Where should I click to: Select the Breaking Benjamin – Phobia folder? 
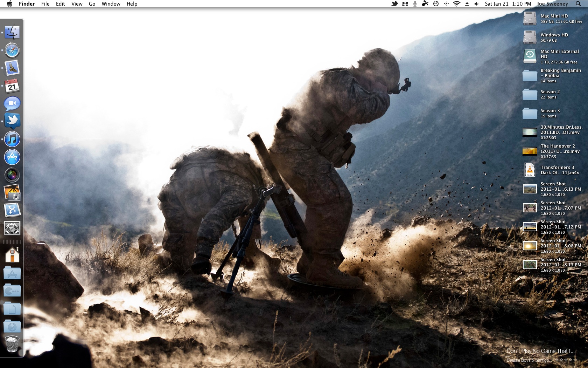pyautogui.click(x=530, y=75)
